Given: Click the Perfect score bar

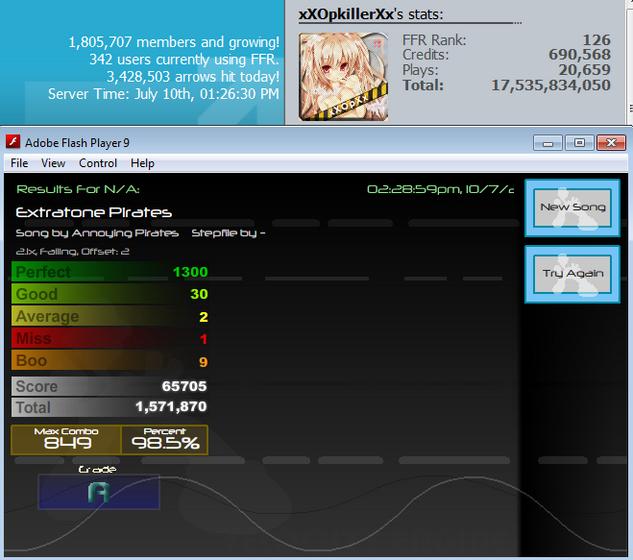Looking at the screenshot, I should [x=110, y=272].
